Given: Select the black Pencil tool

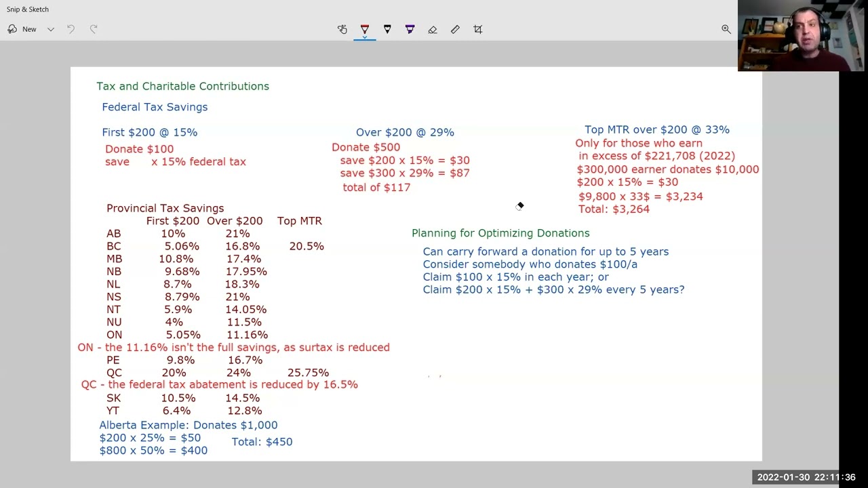Looking at the screenshot, I should 387,29.
